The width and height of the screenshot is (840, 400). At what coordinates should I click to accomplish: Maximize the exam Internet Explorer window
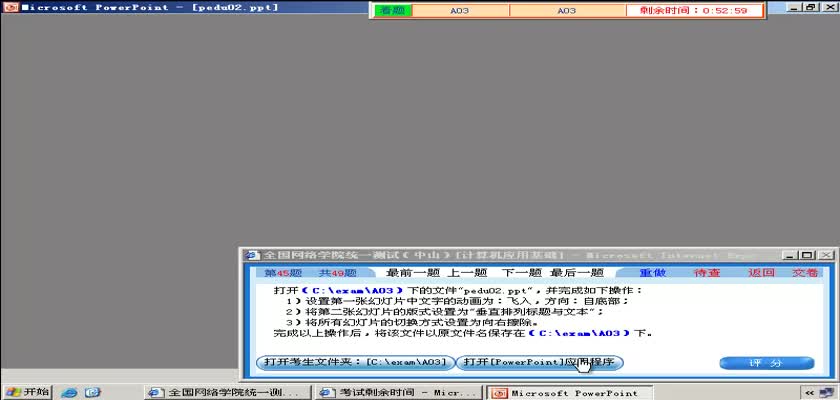pyautogui.click(x=808, y=255)
